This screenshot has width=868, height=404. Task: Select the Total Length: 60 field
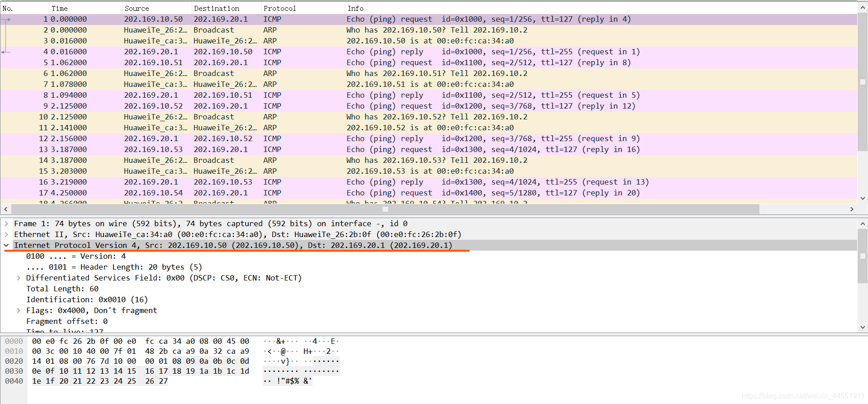(62, 289)
